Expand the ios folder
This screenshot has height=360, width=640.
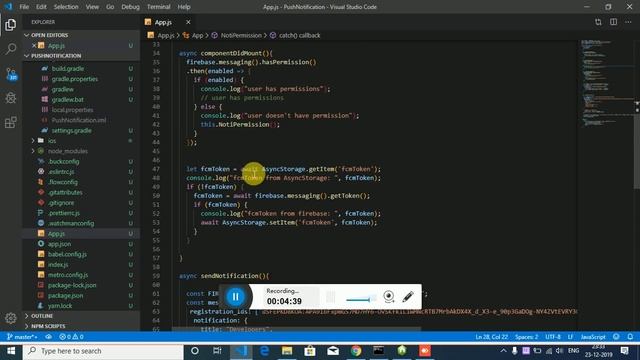(x=81, y=140)
